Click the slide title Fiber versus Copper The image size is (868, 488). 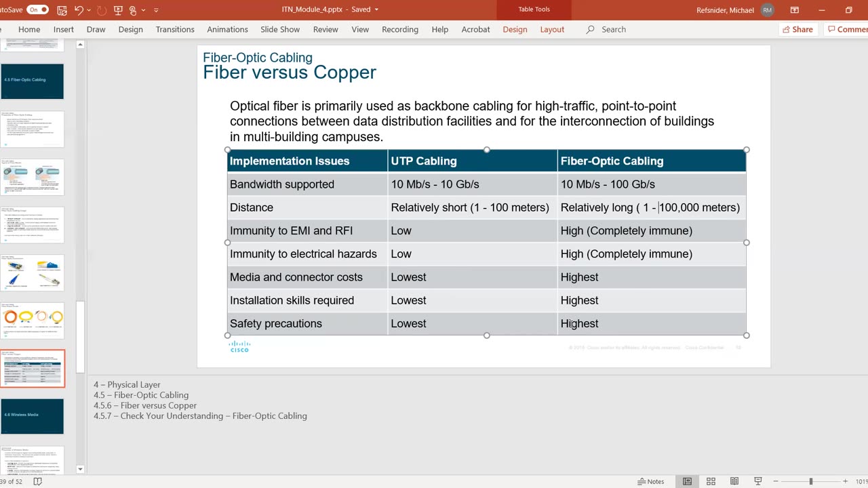coord(290,73)
